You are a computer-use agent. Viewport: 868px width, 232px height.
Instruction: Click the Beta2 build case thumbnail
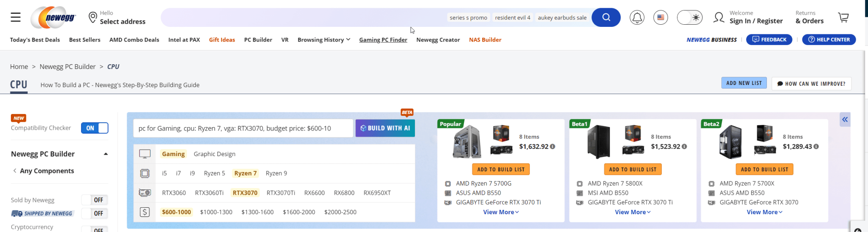(730, 142)
